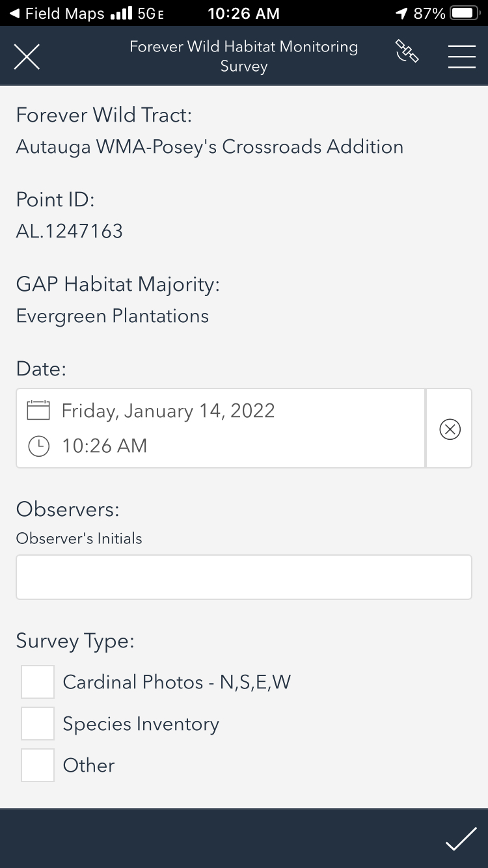Open the hamburger menu

click(x=461, y=57)
